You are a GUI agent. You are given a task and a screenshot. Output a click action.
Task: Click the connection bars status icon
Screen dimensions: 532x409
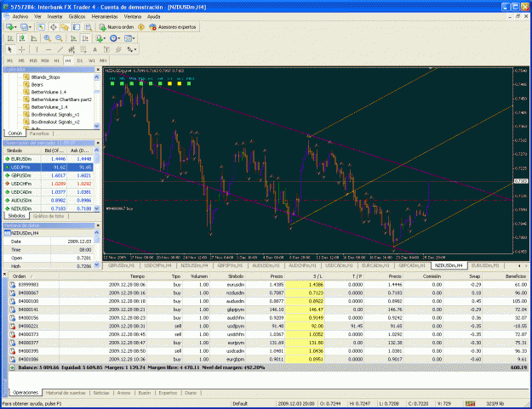(x=470, y=404)
